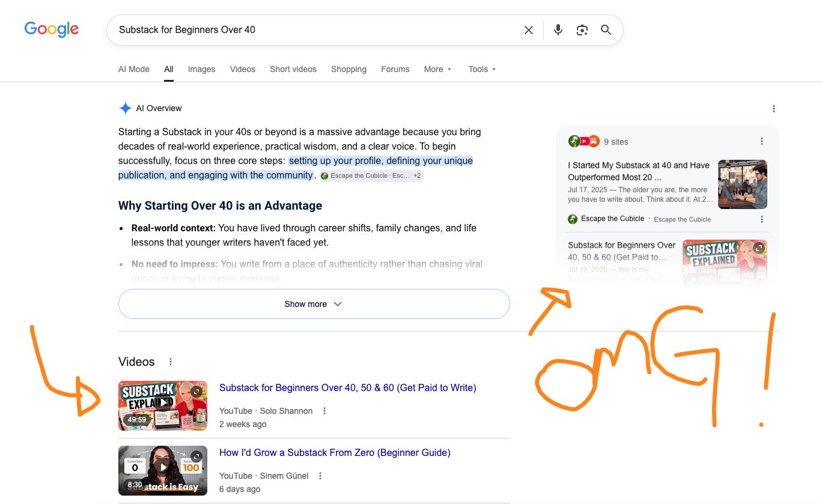The image size is (822, 504).
Task: Open options for the 9 sites panel
Action: (762, 141)
